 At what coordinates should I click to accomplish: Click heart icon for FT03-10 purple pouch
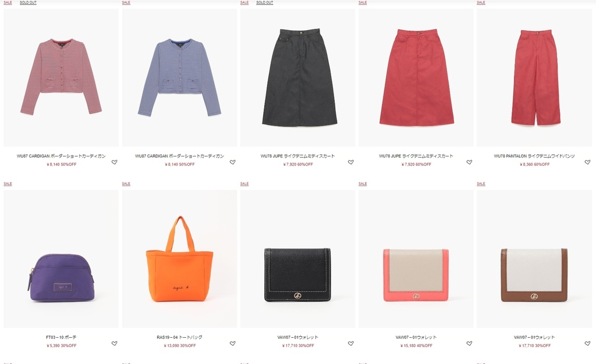(x=114, y=343)
